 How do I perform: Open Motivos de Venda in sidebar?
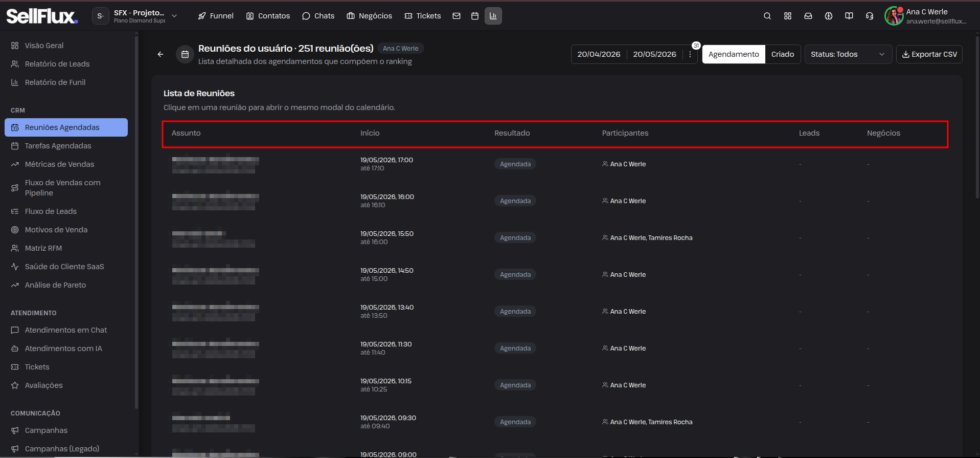(x=66, y=230)
